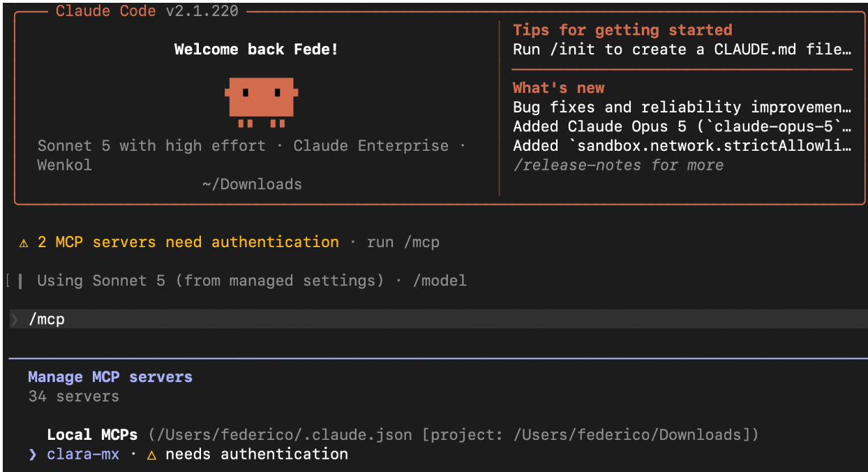Click the yellow MCP authentication warning triangle
Image resolution: width=868 pixels, height=472 pixels.
coord(24,243)
